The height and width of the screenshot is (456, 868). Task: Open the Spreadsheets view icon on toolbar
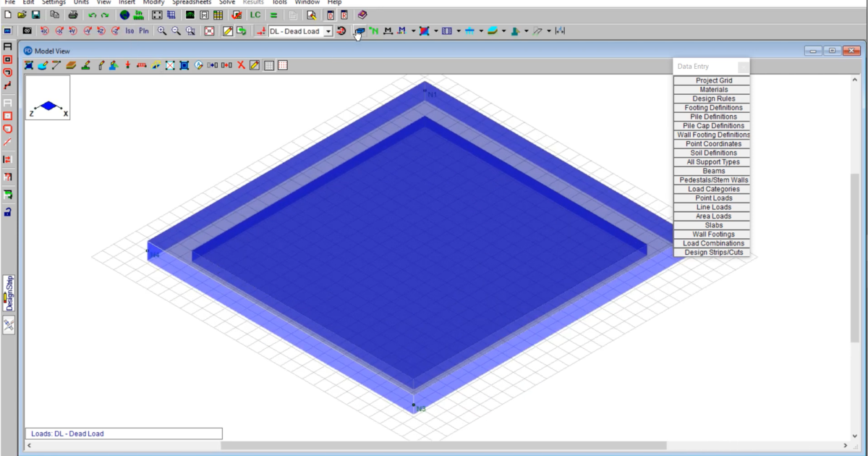coord(219,14)
